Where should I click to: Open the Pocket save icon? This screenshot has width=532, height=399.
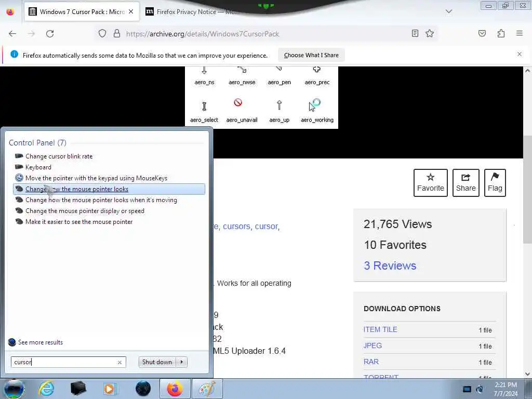[482, 33]
